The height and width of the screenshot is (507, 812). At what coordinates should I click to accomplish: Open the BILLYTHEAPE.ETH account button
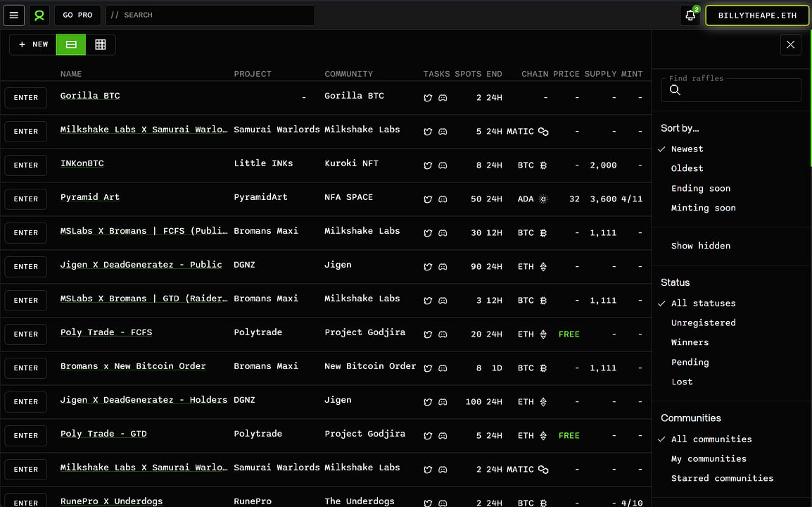point(756,15)
